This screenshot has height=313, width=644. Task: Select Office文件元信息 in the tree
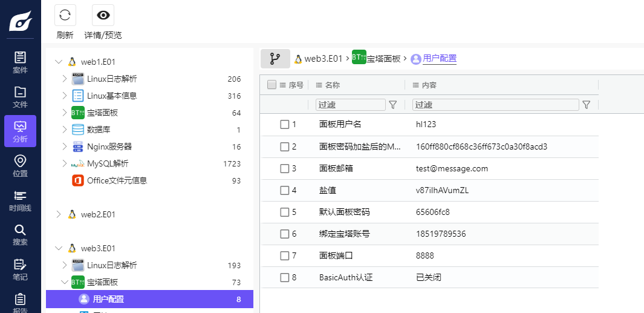click(117, 180)
